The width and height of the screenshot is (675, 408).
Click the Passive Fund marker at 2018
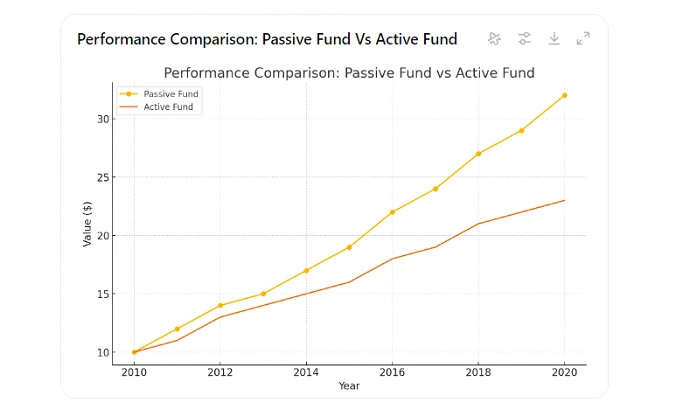(478, 154)
